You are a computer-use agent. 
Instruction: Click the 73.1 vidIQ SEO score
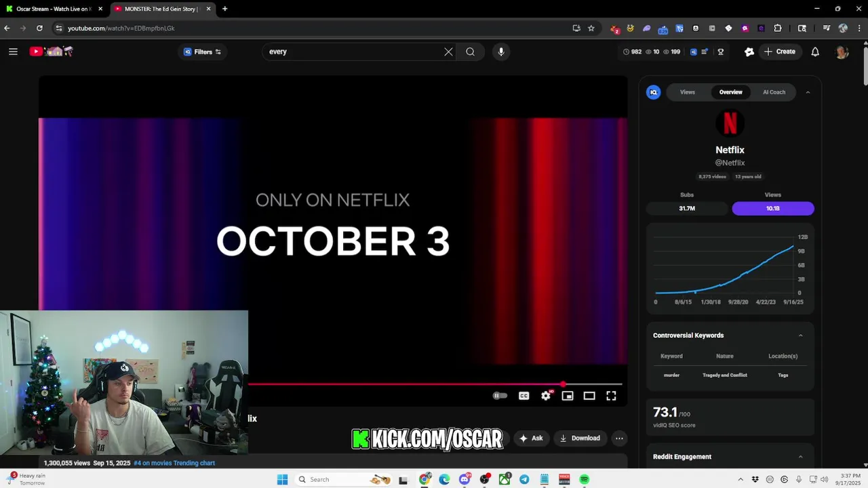coord(665,412)
